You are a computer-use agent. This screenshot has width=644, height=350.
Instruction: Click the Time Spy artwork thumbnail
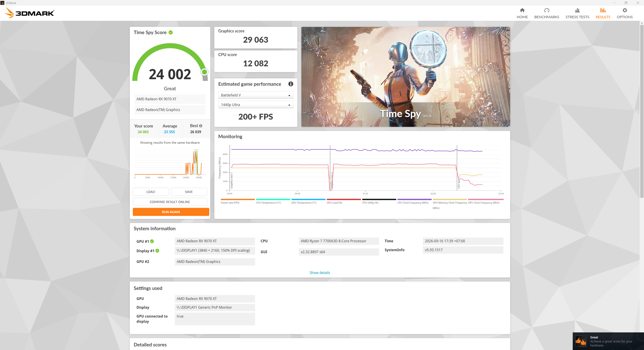405,77
